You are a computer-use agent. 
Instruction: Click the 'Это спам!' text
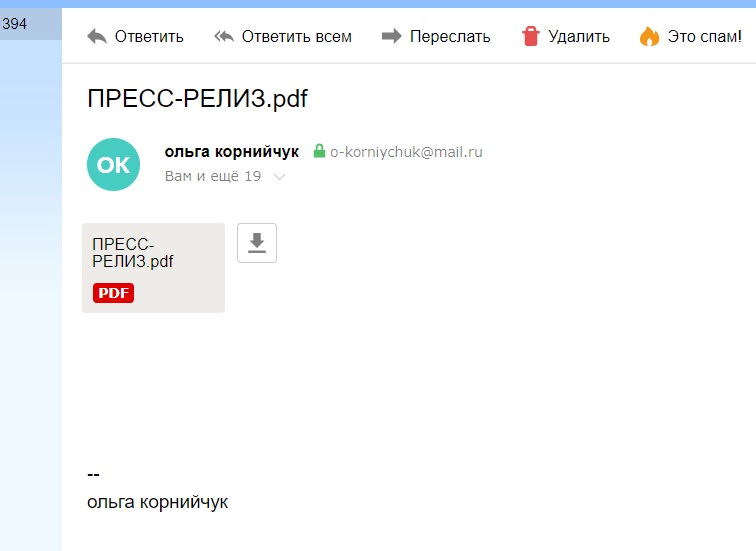[x=704, y=37]
